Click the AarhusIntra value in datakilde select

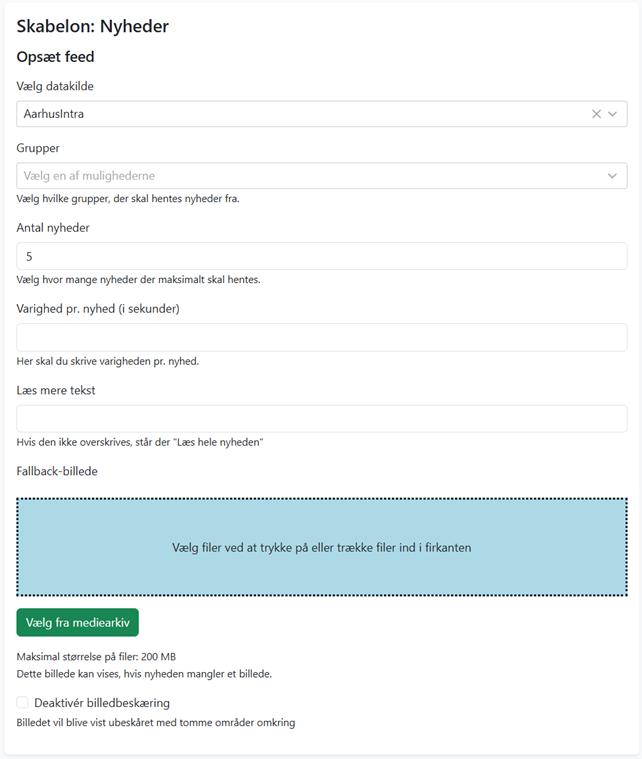point(54,114)
